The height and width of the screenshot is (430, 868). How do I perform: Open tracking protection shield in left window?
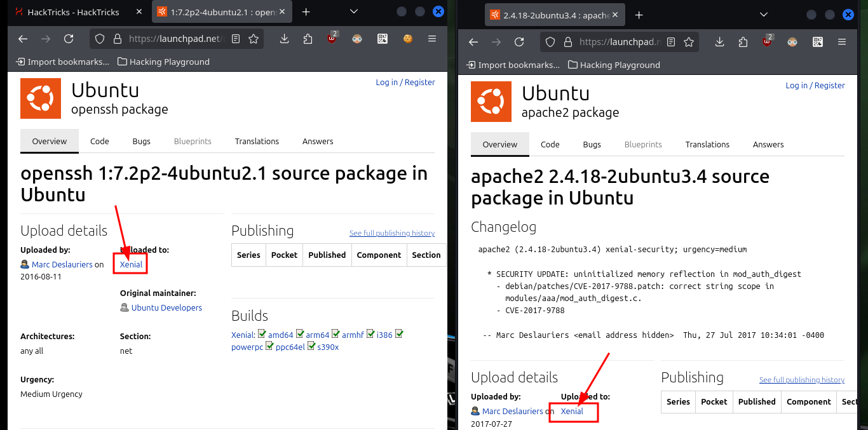pos(99,39)
